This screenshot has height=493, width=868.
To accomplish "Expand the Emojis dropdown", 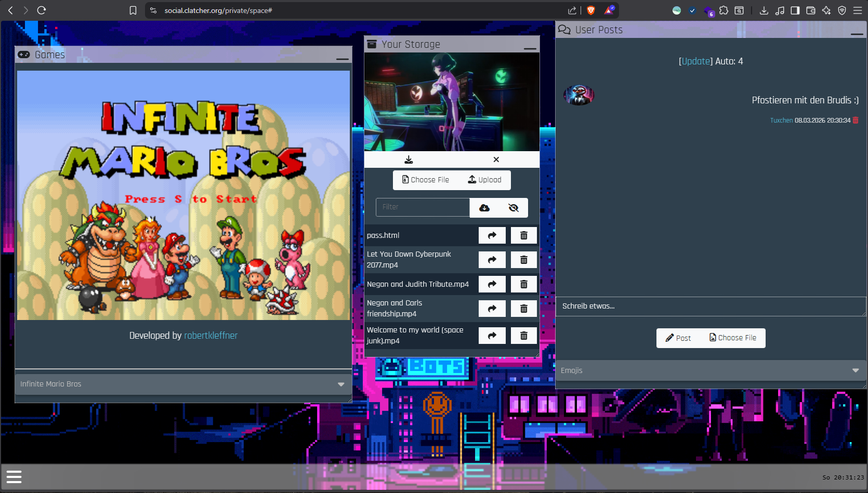I will pos(711,370).
